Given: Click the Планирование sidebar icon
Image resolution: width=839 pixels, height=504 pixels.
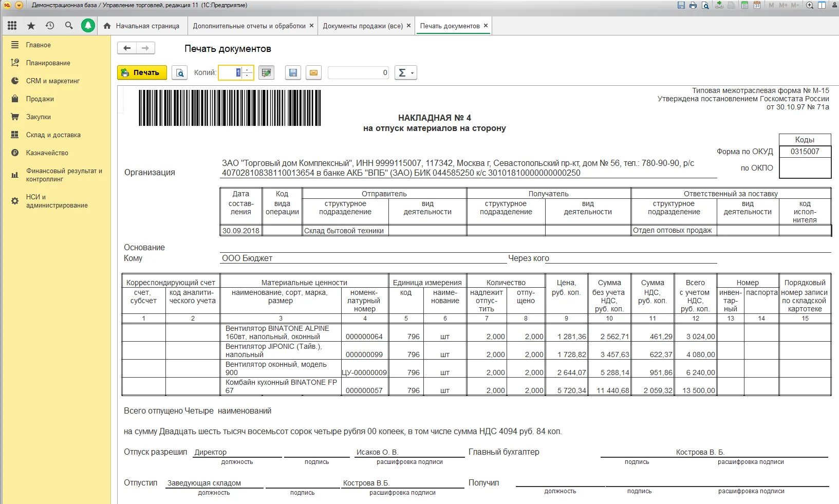Looking at the screenshot, I should pos(15,63).
